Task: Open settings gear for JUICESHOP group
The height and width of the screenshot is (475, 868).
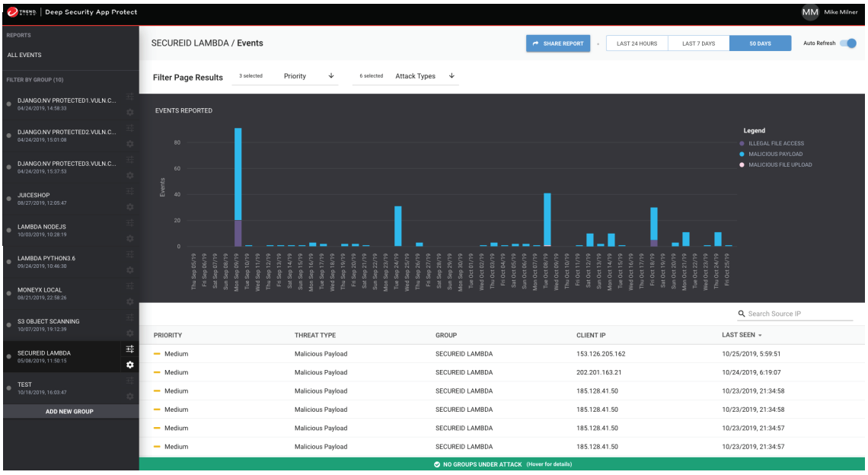Action: pyautogui.click(x=130, y=207)
